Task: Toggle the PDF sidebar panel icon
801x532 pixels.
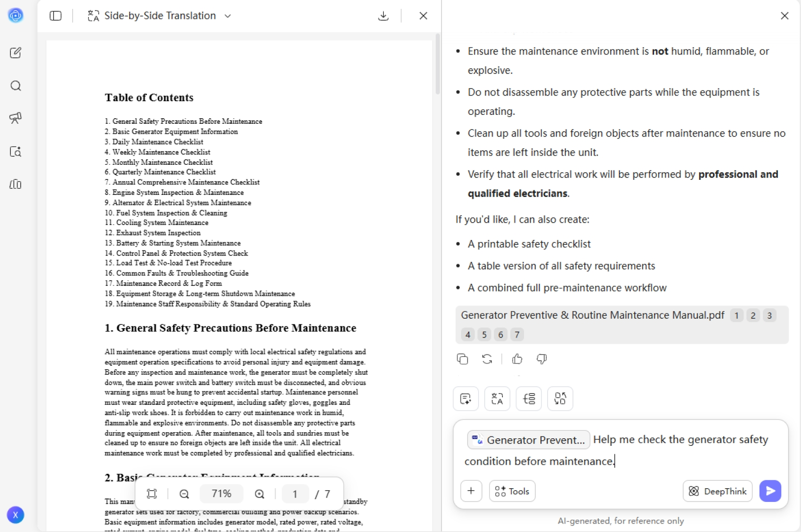Action: tap(56, 16)
